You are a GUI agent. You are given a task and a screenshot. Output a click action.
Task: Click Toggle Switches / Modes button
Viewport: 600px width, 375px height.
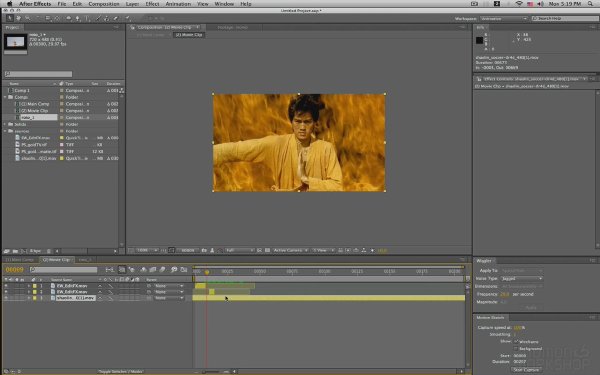pyautogui.click(x=121, y=371)
